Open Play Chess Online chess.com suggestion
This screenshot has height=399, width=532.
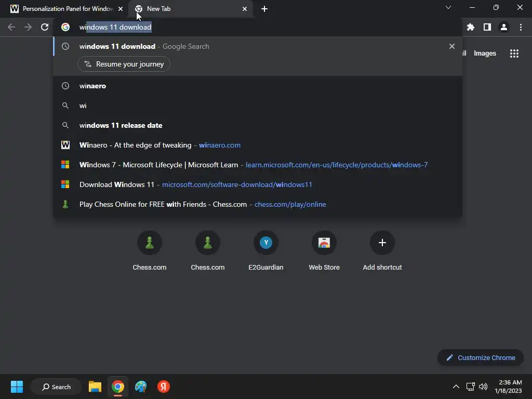coord(258,204)
